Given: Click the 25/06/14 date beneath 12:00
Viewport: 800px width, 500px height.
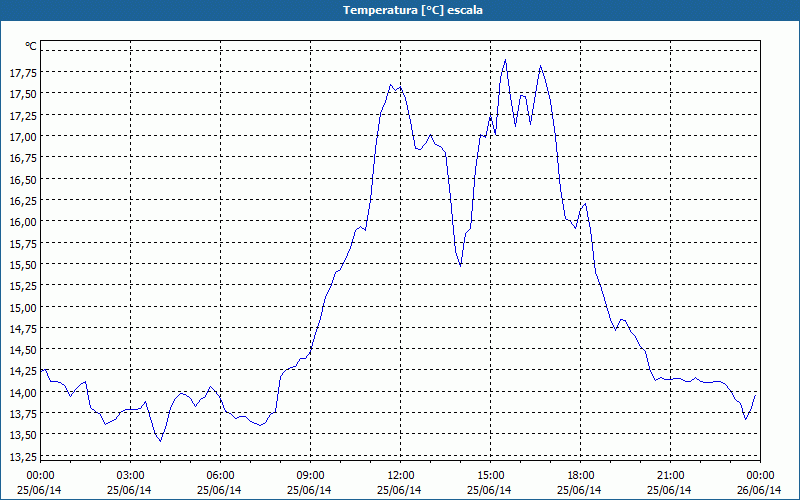Looking at the screenshot, I should pos(400,491).
